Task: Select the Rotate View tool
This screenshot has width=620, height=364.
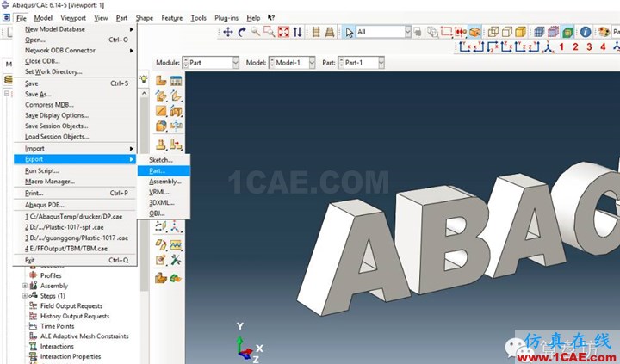Action: click(242, 32)
